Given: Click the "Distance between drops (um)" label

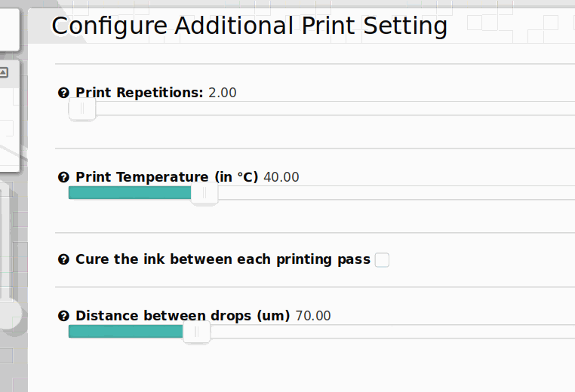Looking at the screenshot, I should pos(183,316).
